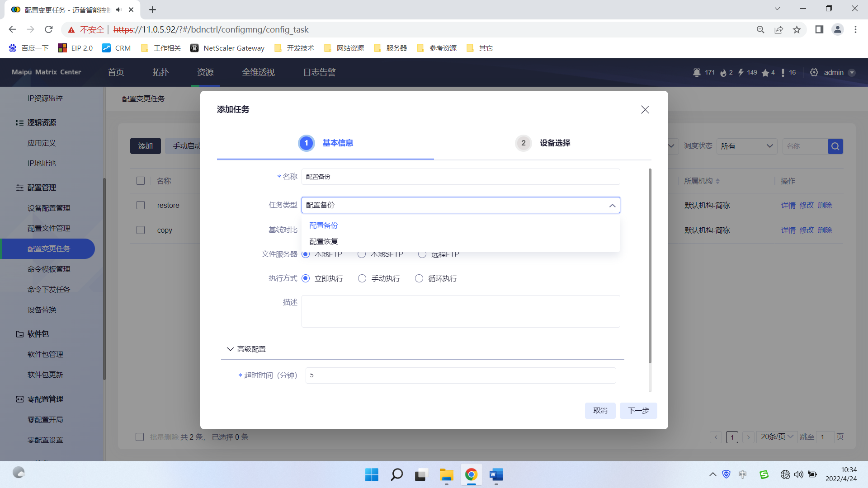Click the 添加 button in the task list
Screen dimensions: 868x488
pos(146,146)
